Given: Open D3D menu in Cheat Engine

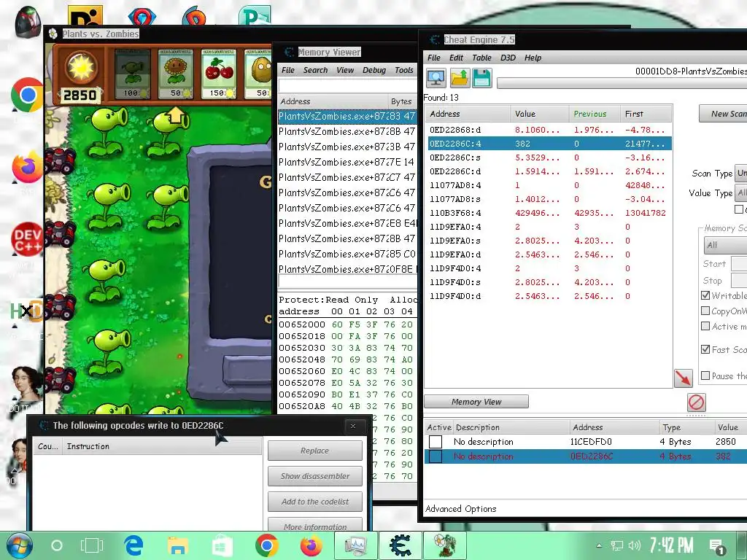Looking at the screenshot, I should coord(508,58).
